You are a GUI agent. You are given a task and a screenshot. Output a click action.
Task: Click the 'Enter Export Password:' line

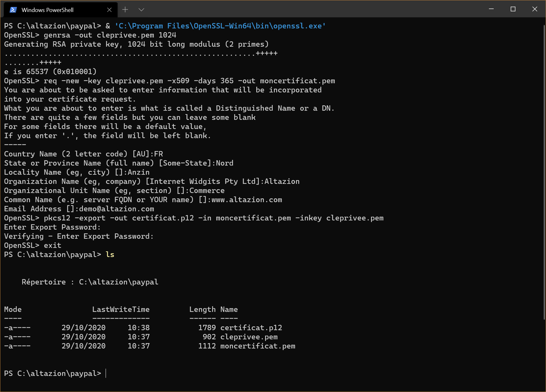point(52,227)
